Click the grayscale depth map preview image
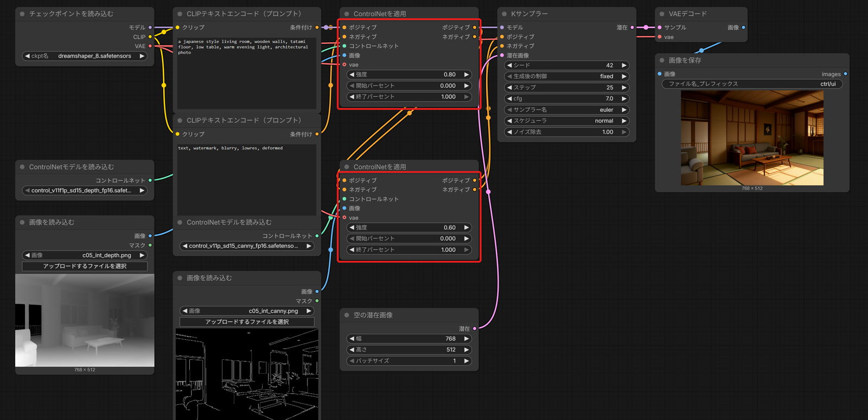This screenshot has width=868, height=420. pos(85,320)
